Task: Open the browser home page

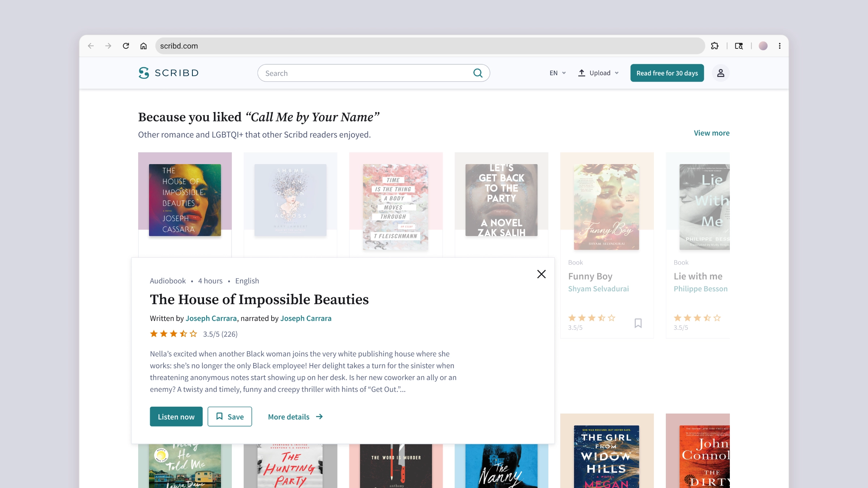Action: coord(144,46)
